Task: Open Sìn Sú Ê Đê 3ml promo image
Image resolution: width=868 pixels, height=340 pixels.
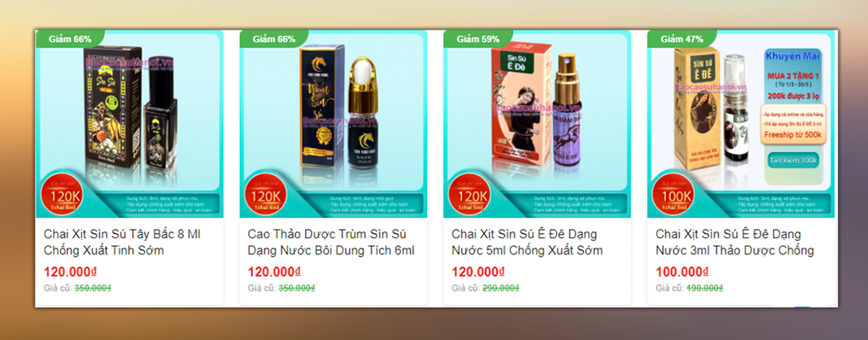Action: (741, 124)
